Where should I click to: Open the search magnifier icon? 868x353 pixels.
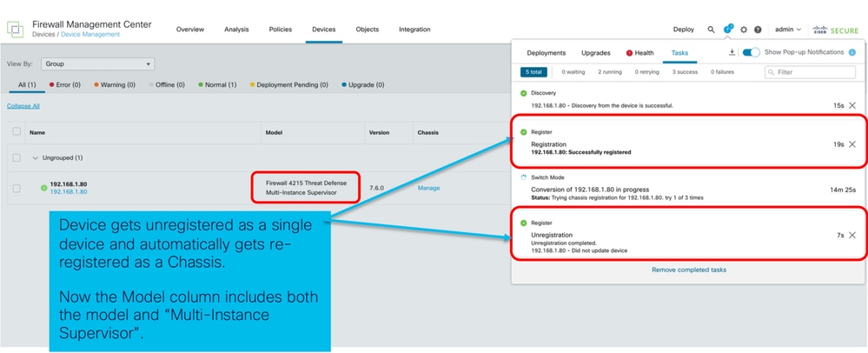coord(711,30)
